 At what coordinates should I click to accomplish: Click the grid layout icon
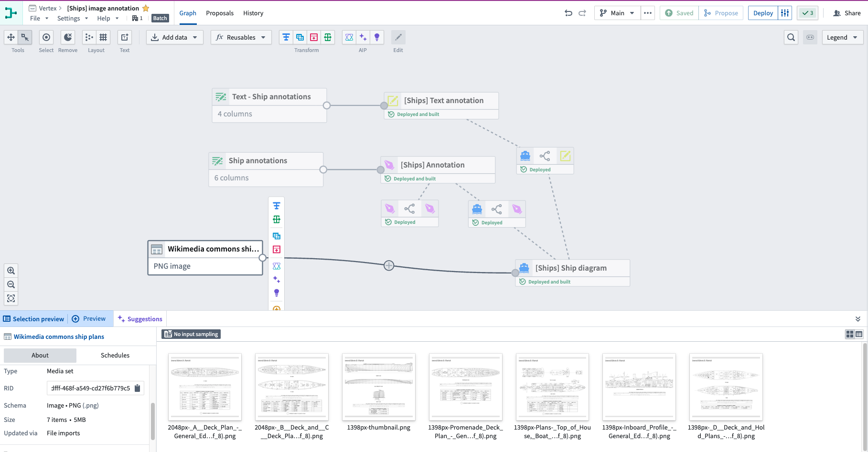pyautogui.click(x=103, y=37)
